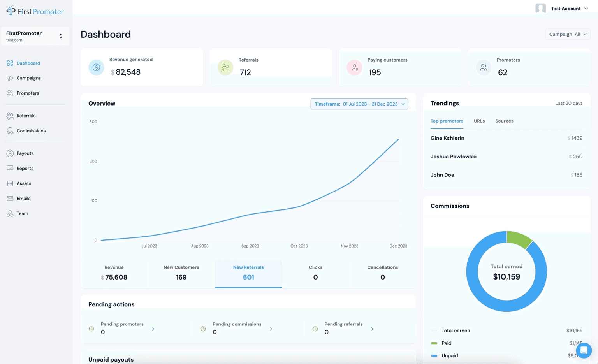Click the Emails envelope icon
This screenshot has height=364, width=598.
tap(10, 199)
